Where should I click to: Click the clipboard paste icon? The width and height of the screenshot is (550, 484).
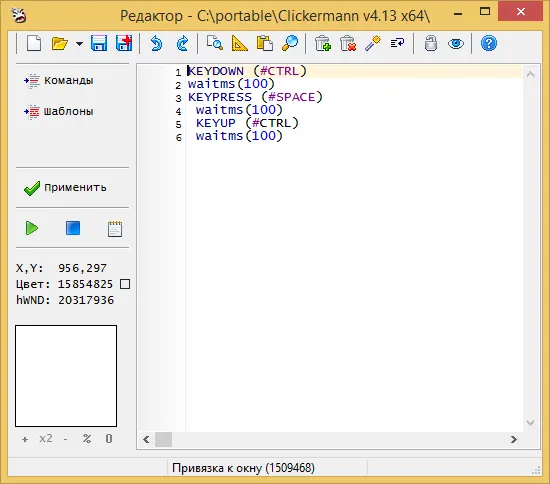point(265,44)
